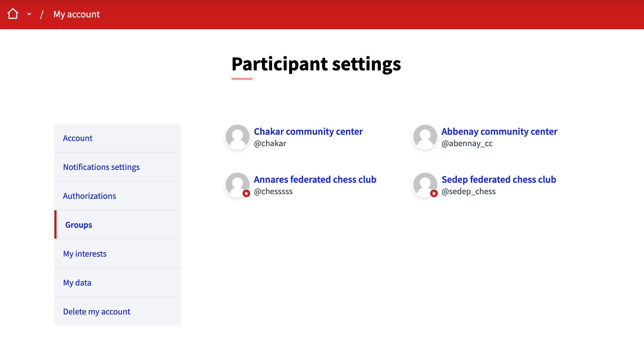Open Chakar community center avatar
Screen dimensions: 644x348
[237, 137]
